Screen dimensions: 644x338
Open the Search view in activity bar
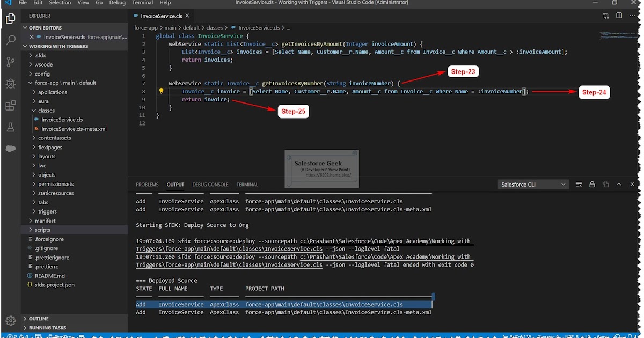tap(10, 40)
